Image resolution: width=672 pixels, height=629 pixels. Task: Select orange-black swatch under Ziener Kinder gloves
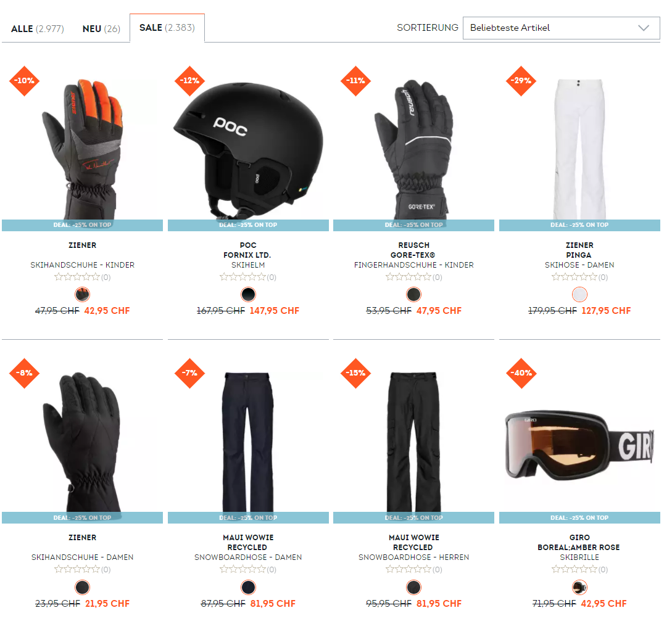tap(82, 295)
